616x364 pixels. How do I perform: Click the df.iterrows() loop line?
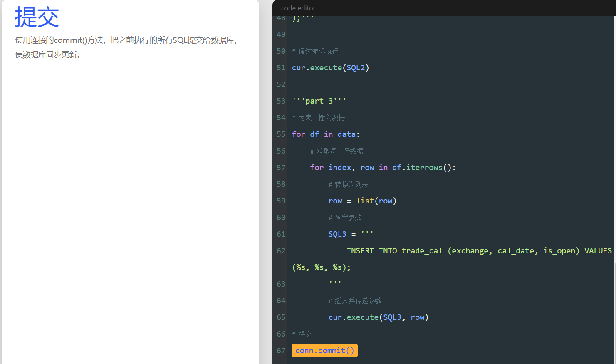click(x=383, y=167)
